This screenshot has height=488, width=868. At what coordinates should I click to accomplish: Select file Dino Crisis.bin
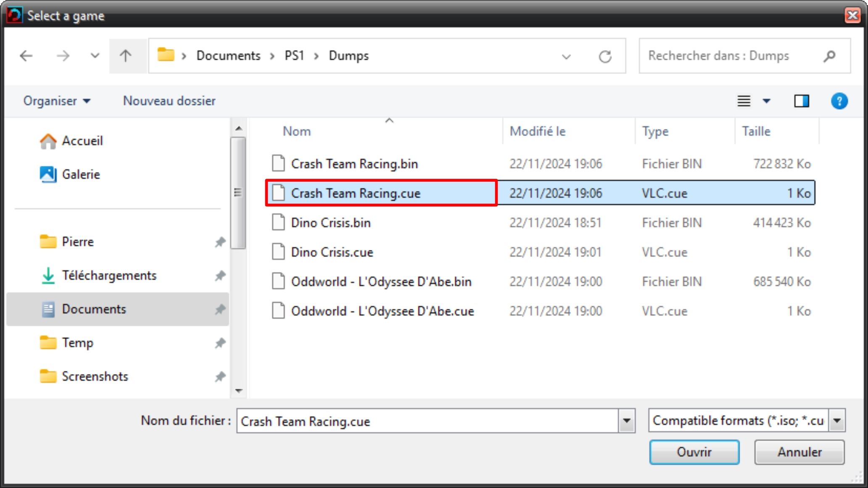(331, 223)
